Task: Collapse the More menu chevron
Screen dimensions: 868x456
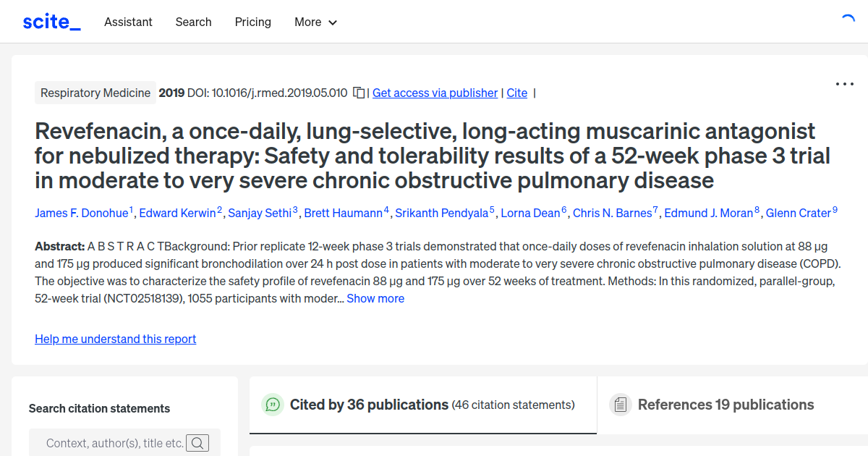Action: pyautogui.click(x=333, y=22)
